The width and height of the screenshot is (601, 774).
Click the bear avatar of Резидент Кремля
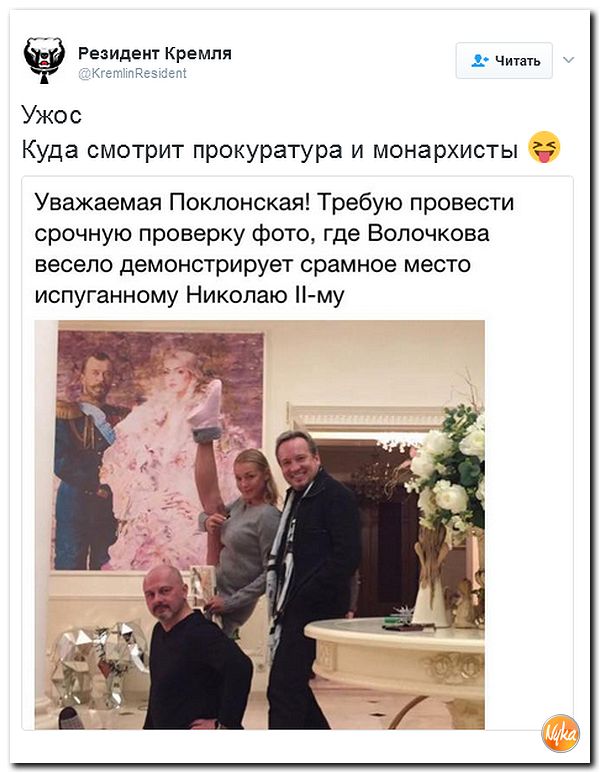44,60
